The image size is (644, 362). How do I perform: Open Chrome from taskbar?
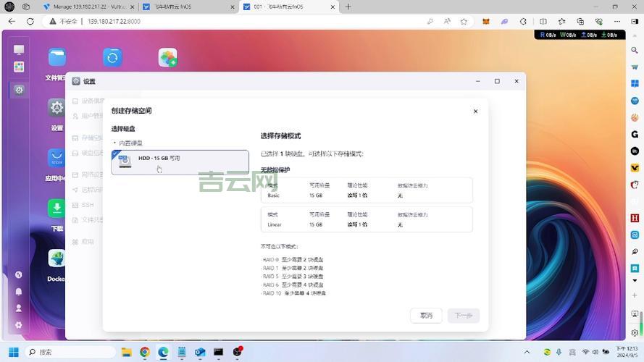[145, 352]
